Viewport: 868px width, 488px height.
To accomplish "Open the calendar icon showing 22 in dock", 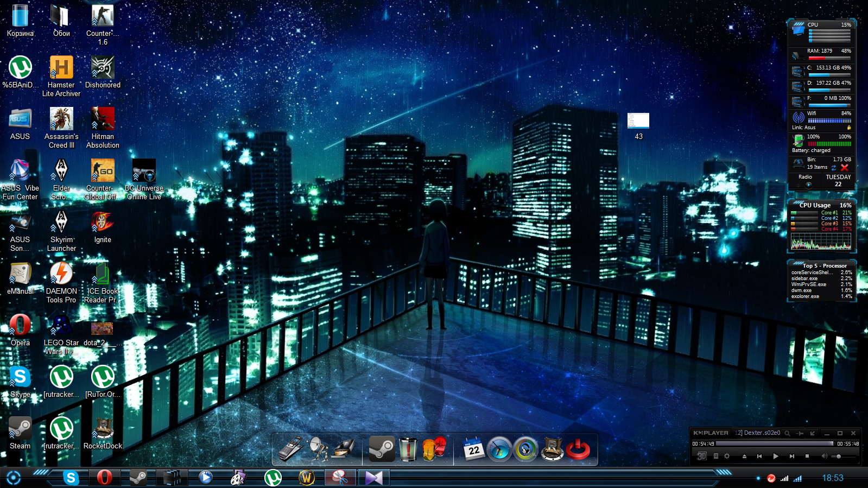I will 474,449.
